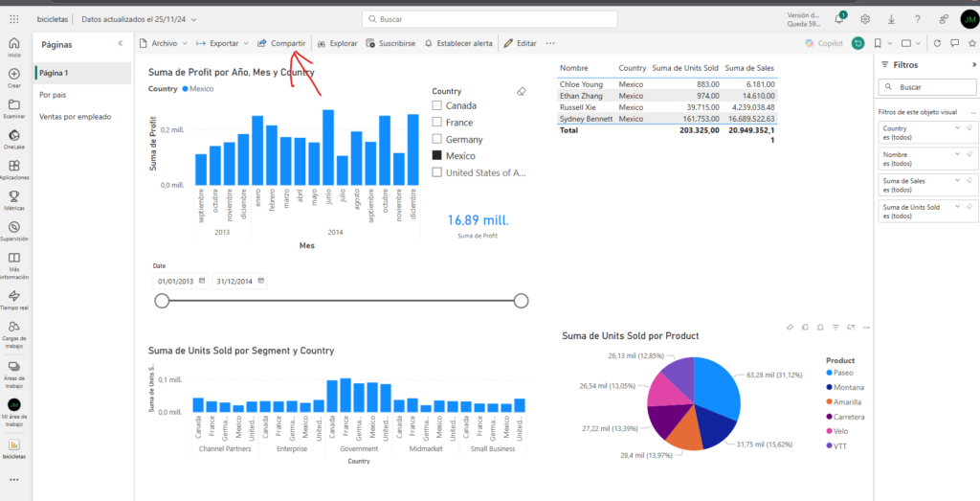980x501 pixels.
Task: Open Métricas trophy icon in sidebar
Action: pyautogui.click(x=14, y=197)
